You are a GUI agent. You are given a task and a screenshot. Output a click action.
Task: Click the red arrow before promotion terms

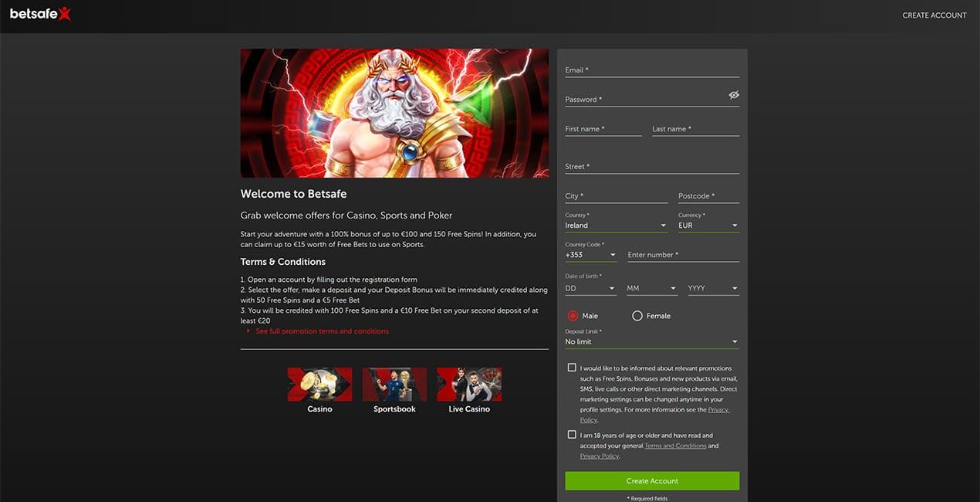(248, 331)
